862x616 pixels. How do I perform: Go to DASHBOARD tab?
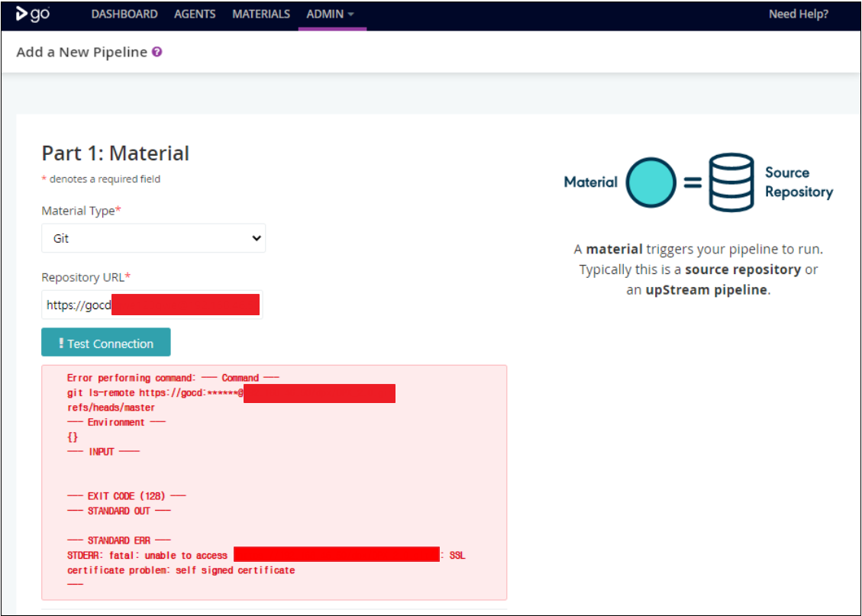point(124,15)
